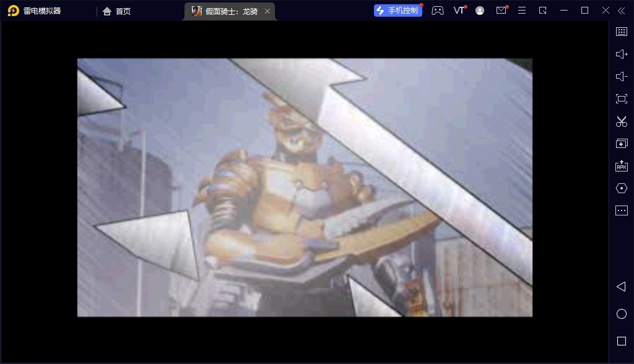Image resolution: width=634 pixels, height=364 pixels.
Task: Click the install APK icon
Action: point(622,166)
